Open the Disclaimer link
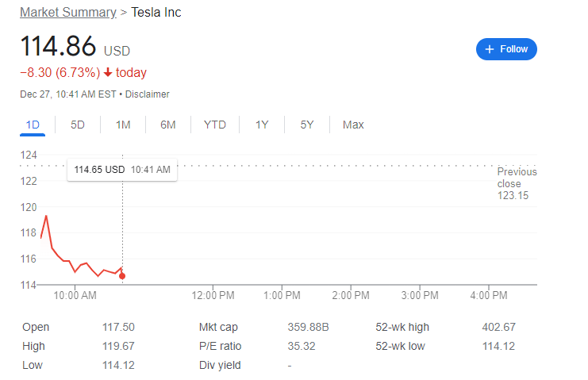588x380 pixels. pyautogui.click(x=148, y=94)
